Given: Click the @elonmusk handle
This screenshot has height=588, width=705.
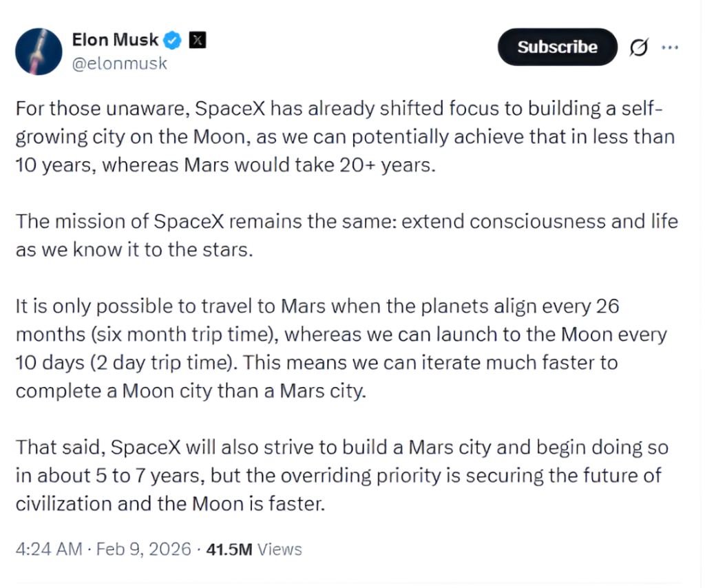Looking at the screenshot, I should (x=120, y=63).
